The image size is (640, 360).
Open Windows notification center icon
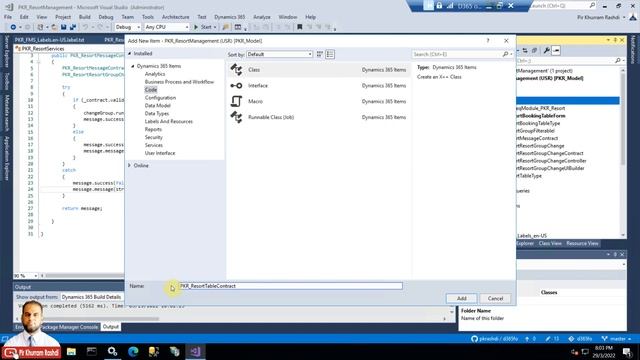point(627,352)
